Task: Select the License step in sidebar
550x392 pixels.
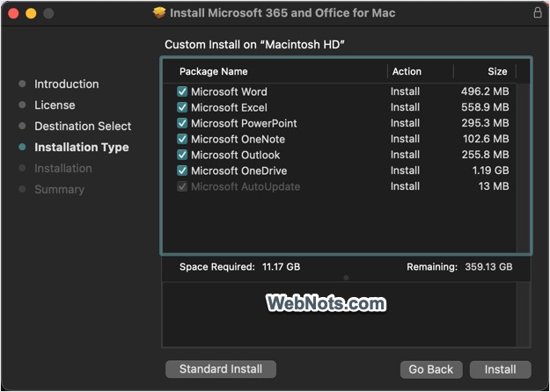Action: 55,105
